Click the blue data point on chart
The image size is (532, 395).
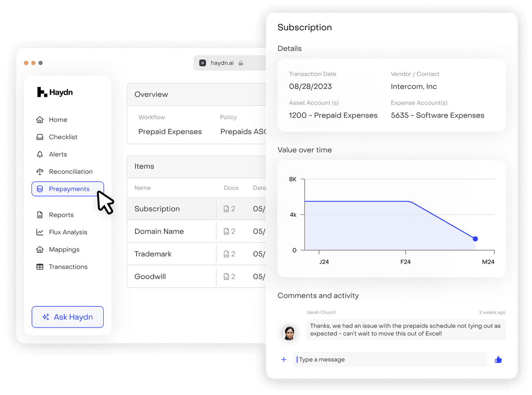pos(475,239)
